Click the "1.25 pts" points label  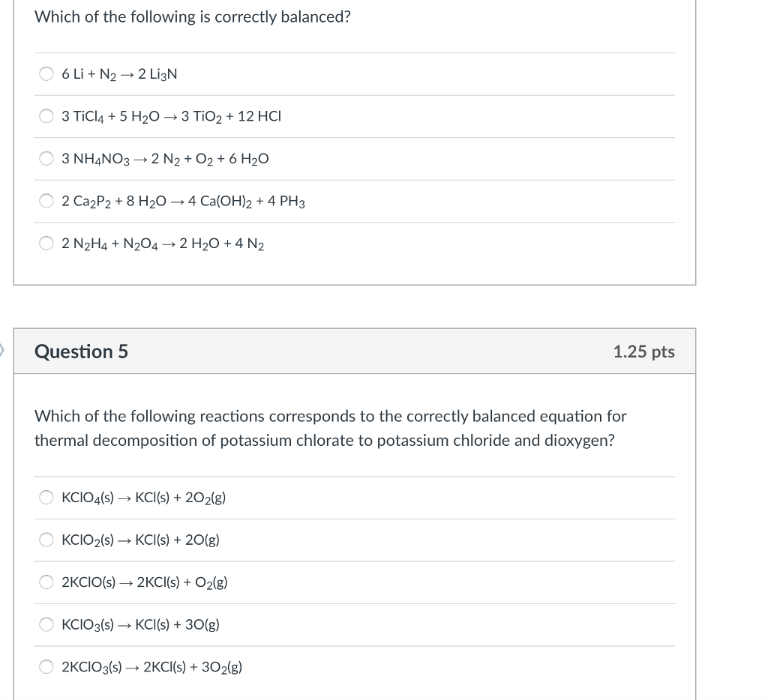[643, 351]
